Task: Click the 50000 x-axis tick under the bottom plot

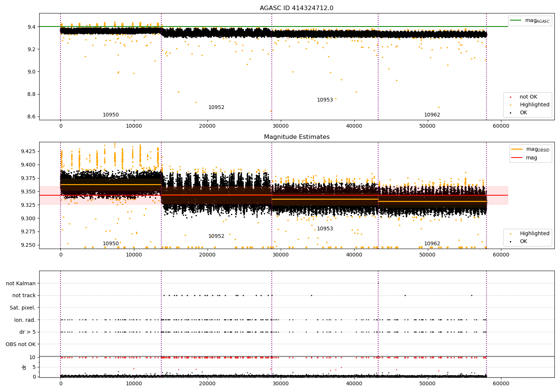Action: point(427,383)
